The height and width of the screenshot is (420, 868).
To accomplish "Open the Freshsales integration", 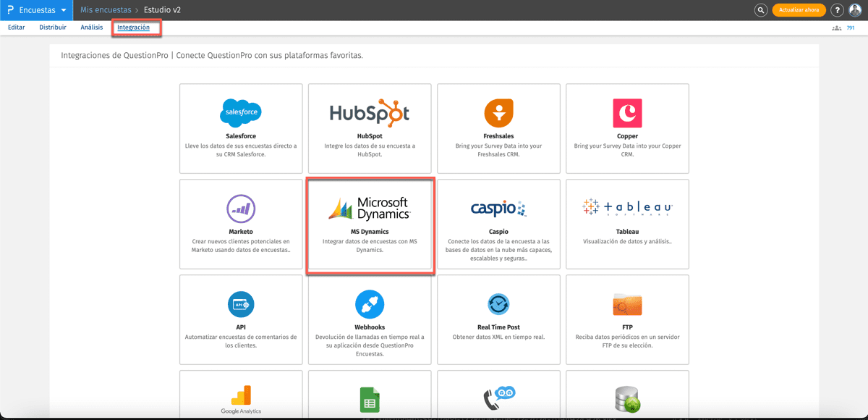I will [498, 128].
